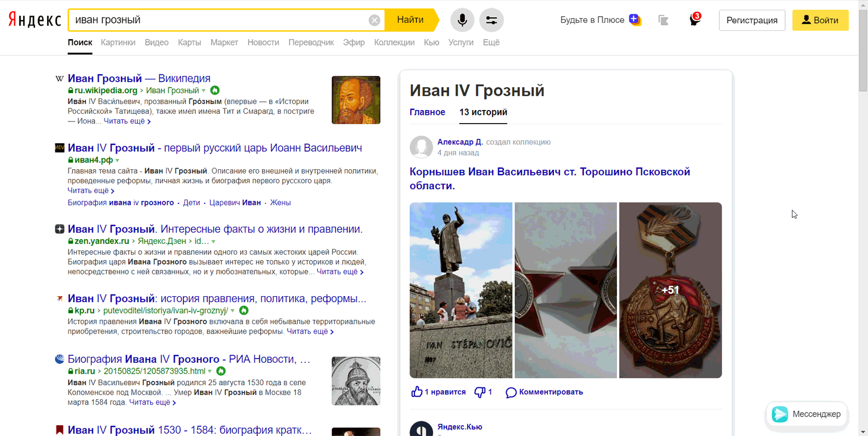The width and height of the screenshot is (868, 436).
Task: Clear the search query with X icon
Action: 374,20
